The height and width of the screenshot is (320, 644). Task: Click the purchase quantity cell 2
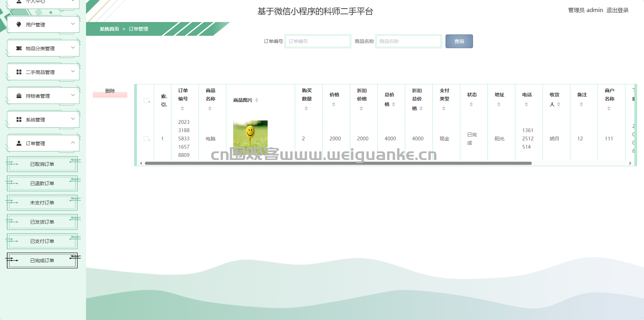303,139
